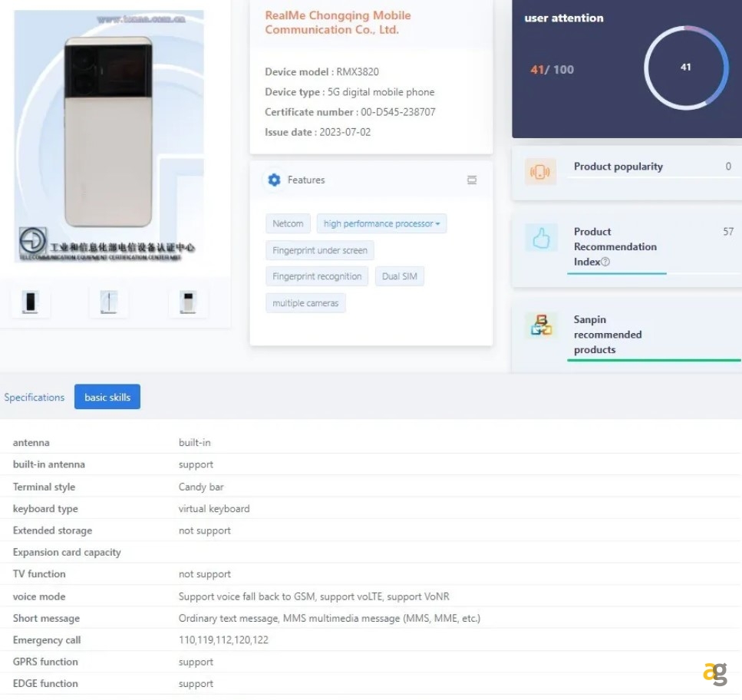Select the basic skills tab
The width and height of the screenshot is (742, 700).
point(107,397)
